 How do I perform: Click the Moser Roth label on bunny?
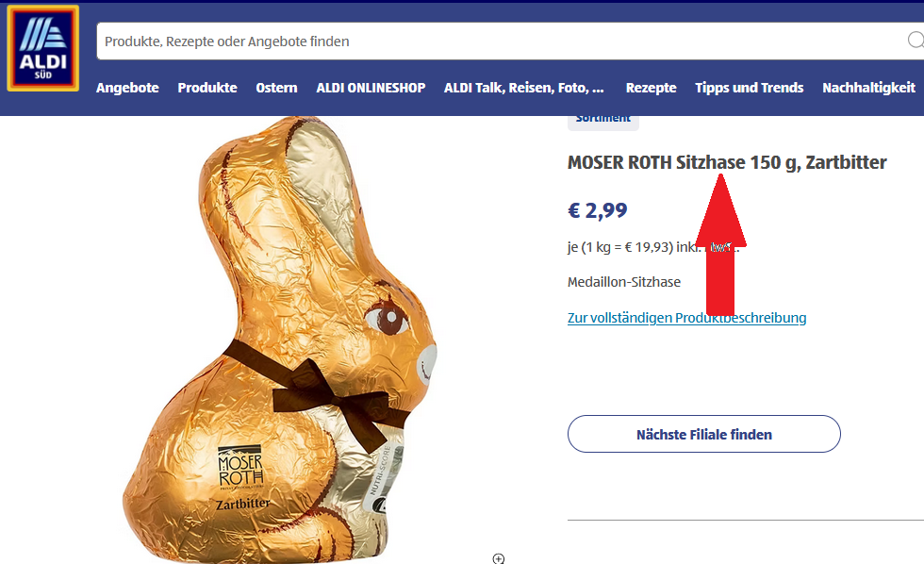[240, 469]
